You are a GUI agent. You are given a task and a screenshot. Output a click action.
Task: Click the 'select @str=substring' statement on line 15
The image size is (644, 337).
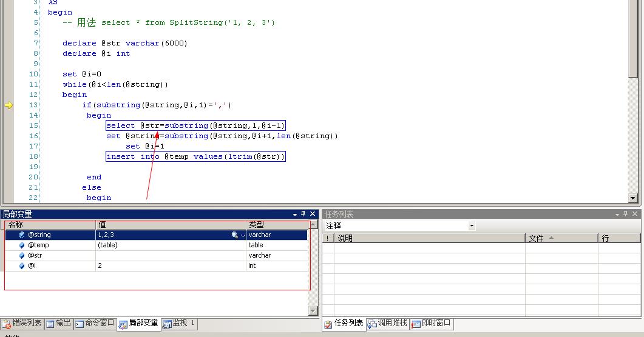click(x=195, y=125)
